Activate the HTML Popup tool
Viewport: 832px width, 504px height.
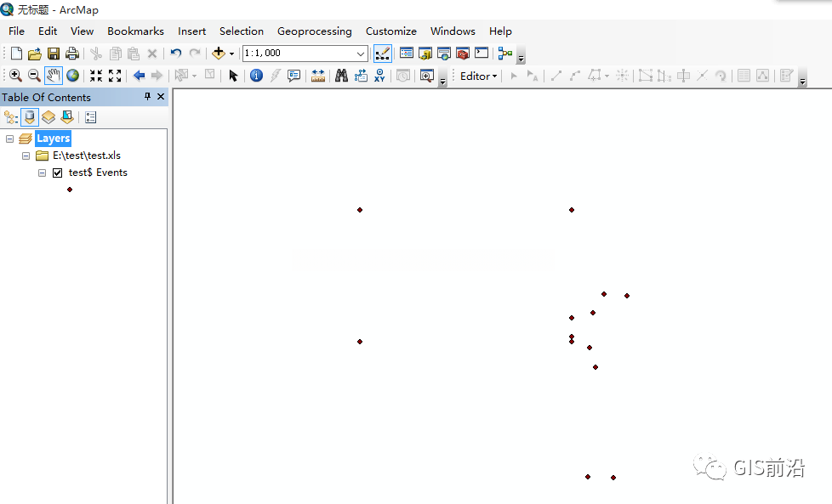[x=294, y=76]
